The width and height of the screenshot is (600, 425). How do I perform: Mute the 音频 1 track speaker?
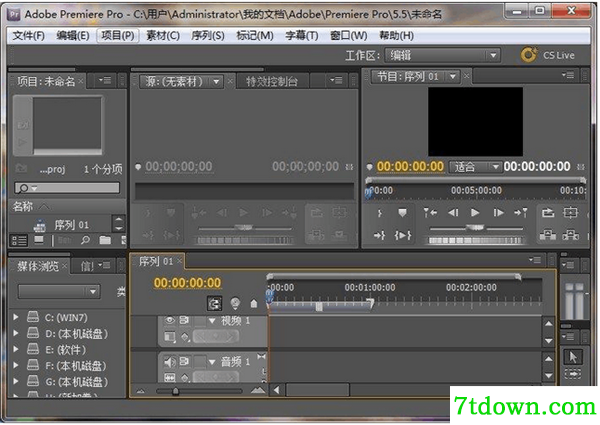pyautogui.click(x=170, y=361)
